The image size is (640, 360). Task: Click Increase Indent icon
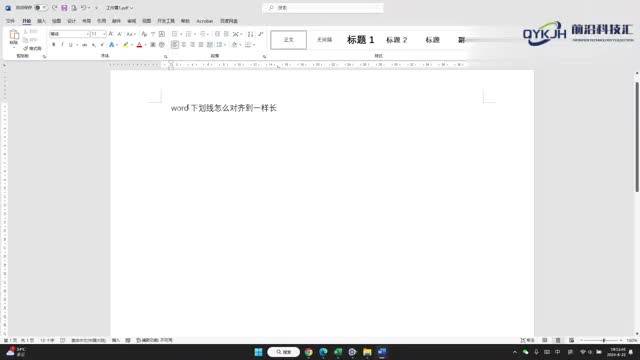click(226, 34)
